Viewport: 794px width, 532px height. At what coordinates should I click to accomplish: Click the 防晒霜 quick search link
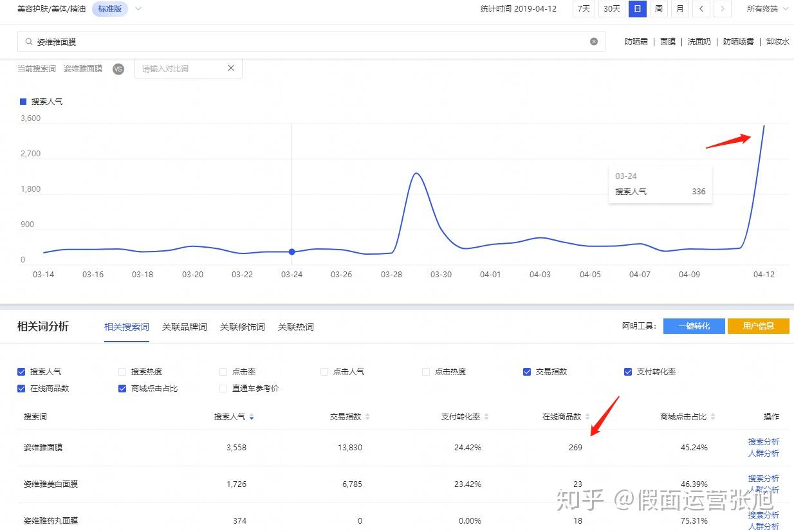(x=636, y=42)
